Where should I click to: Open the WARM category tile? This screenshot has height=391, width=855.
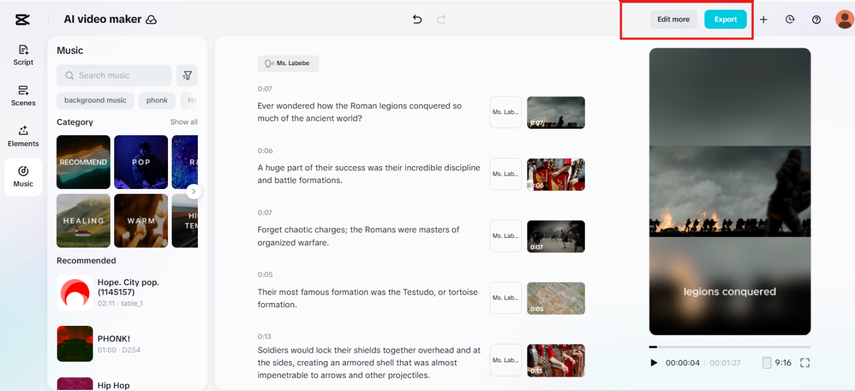tap(141, 220)
